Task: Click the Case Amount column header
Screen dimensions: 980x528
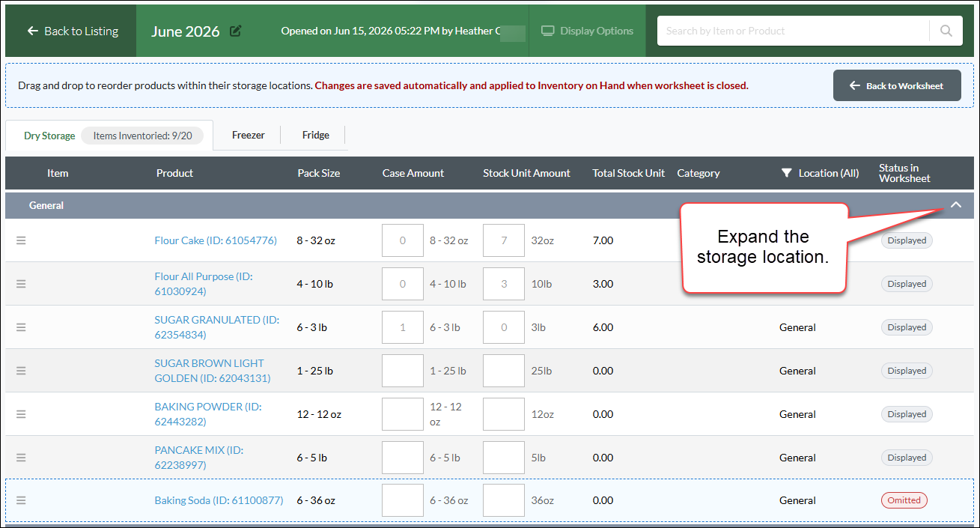Action: [413, 173]
